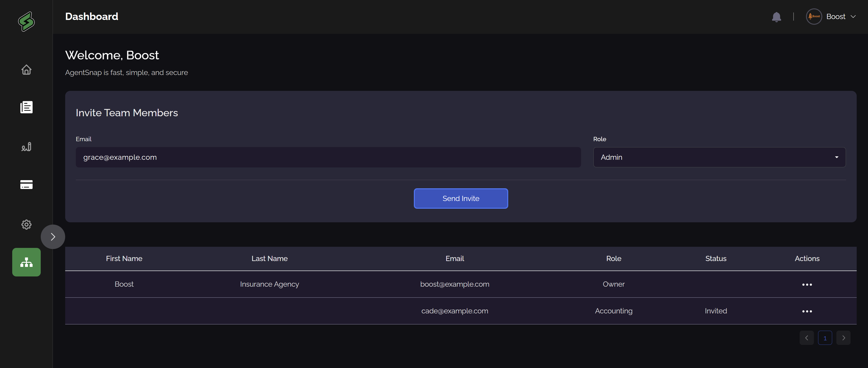Open the signature sidebar icon
The image size is (868, 368).
tap(26, 147)
